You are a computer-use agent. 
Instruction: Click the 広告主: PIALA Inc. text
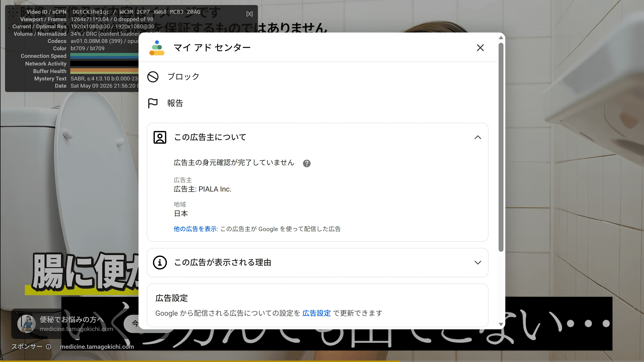click(x=202, y=189)
